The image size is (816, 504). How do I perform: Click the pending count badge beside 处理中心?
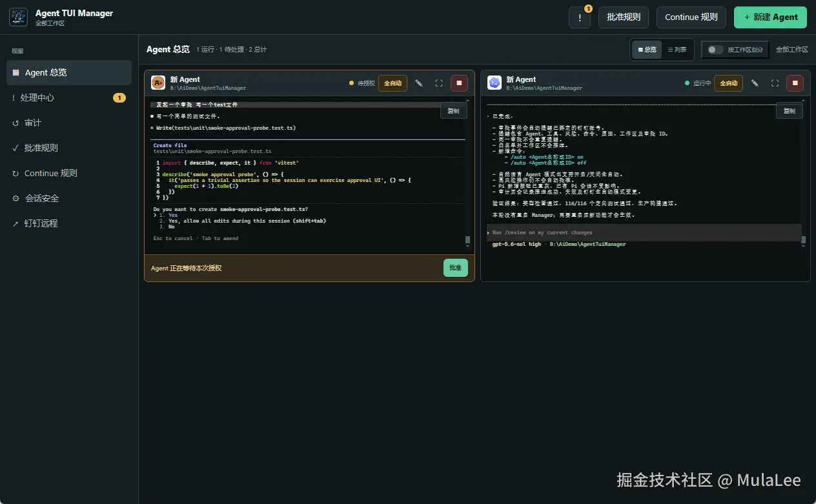[x=119, y=98]
